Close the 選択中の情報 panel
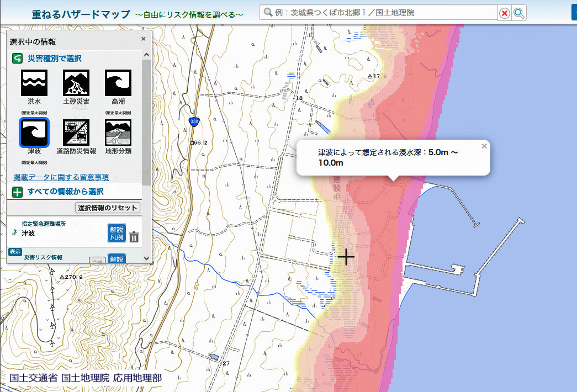Image resolution: width=577 pixels, height=392 pixels. pyautogui.click(x=144, y=39)
